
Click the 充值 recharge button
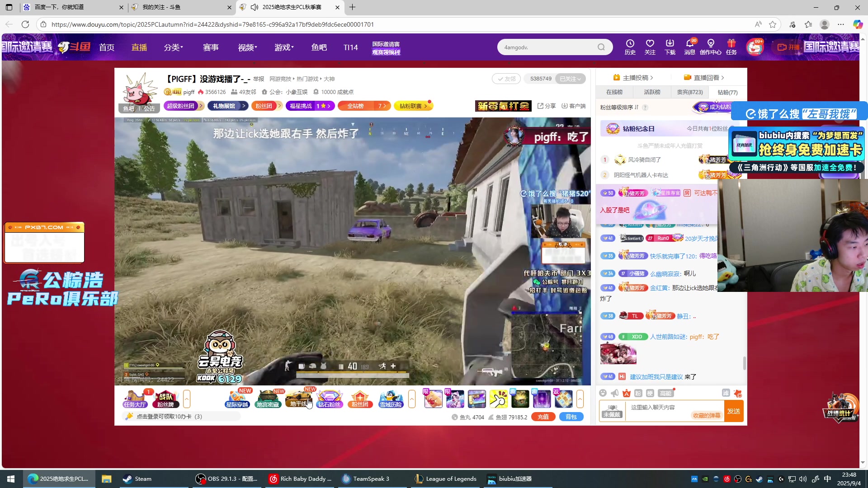pos(543,417)
